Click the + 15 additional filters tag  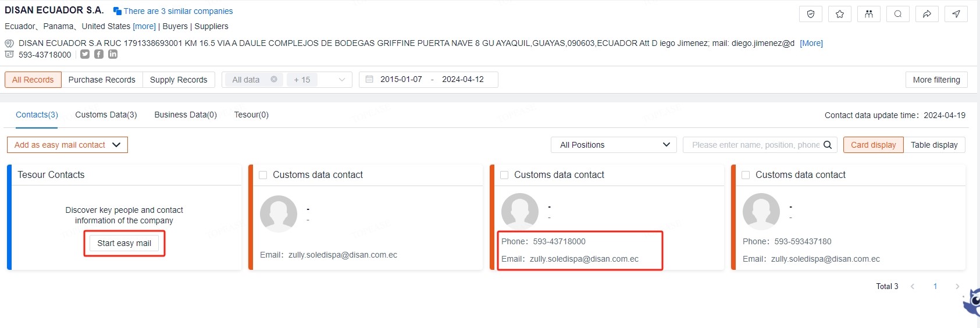pyautogui.click(x=302, y=80)
